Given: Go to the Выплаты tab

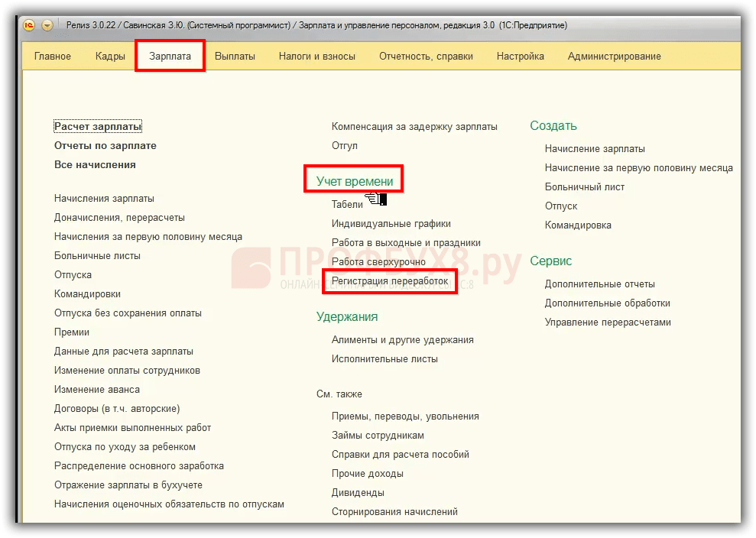Looking at the screenshot, I should click(235, 57).
